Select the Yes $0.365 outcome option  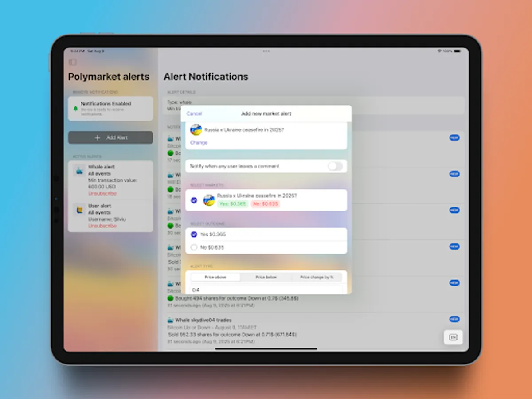click(x=194, y=234)
